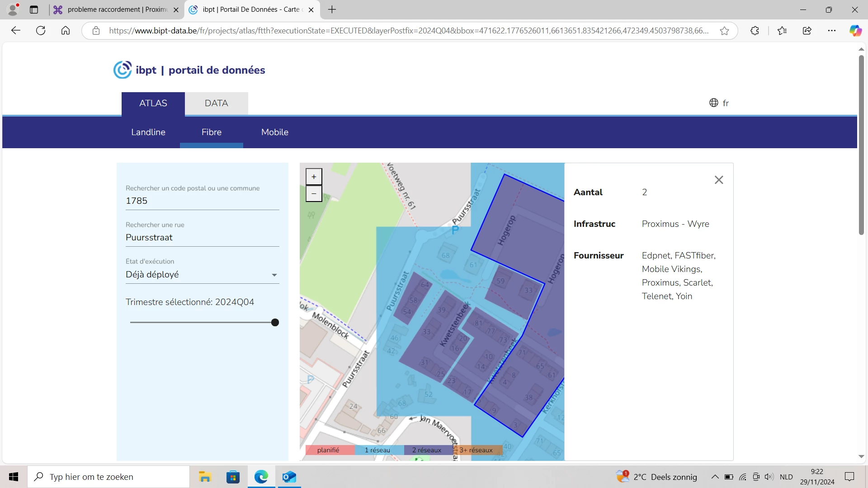
Task: Zoom in the map with plus button
Action: 314,177
